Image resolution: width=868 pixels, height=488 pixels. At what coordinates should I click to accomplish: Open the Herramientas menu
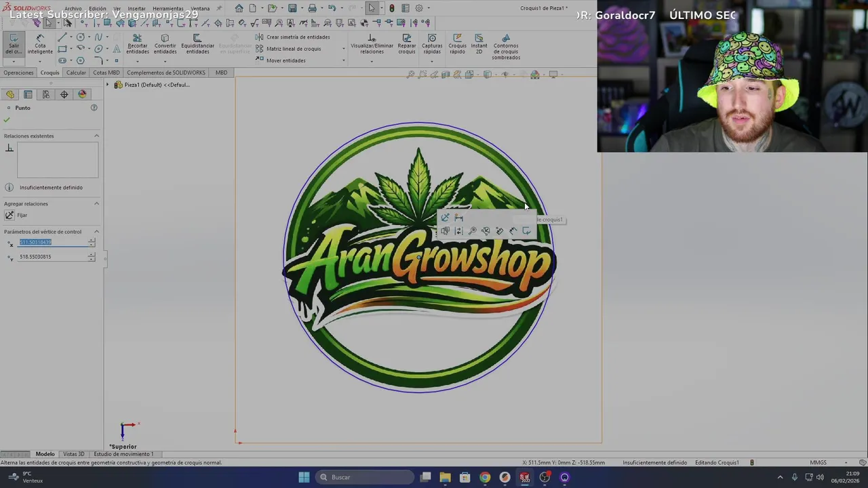pyautogui.click(x=167, y=9)
